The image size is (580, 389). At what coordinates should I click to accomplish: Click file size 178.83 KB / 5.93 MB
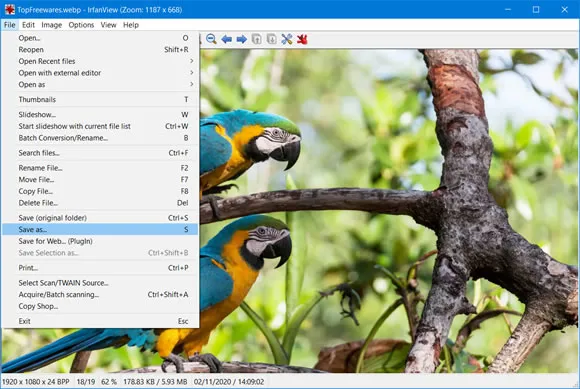(x=155, y=382)
